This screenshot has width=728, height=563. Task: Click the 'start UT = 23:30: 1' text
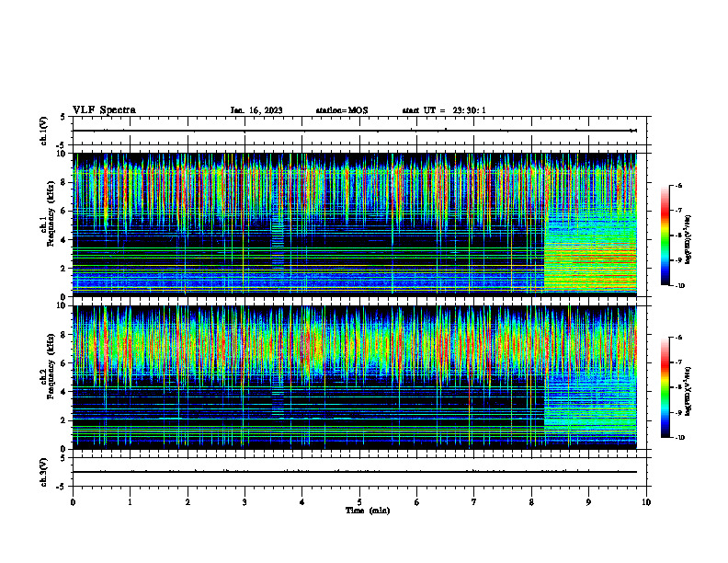(x=444, y=110)
